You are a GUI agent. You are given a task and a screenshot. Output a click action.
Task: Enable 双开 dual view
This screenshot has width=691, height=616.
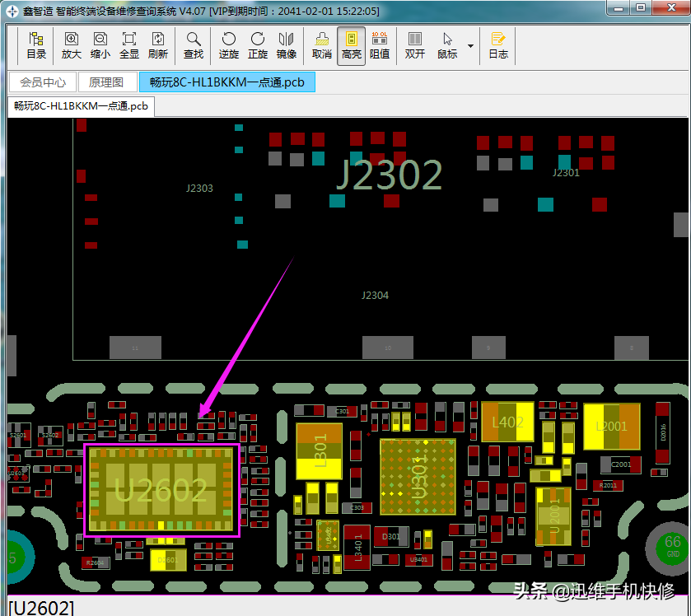tap(415, 46)
